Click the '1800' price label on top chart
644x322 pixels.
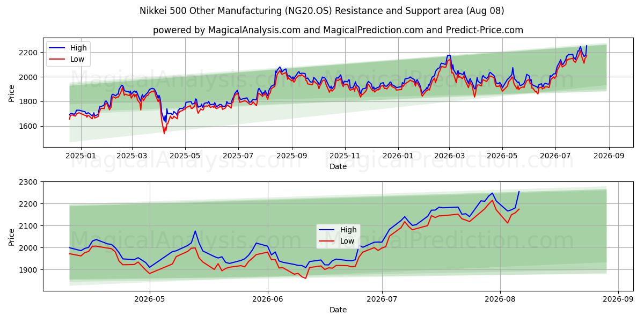30,101
